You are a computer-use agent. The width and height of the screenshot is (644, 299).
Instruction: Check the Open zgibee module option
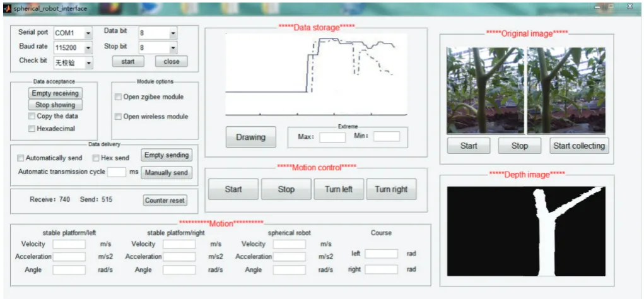coord(119,97)
